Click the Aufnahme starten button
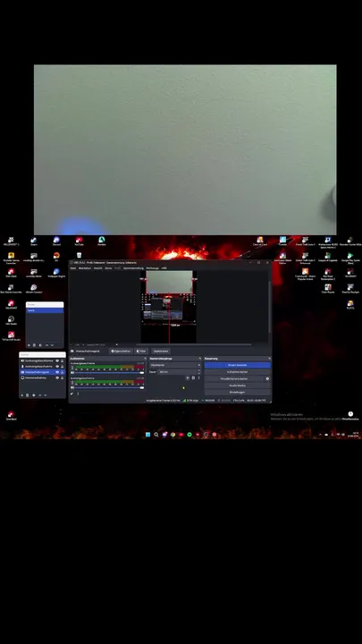The width and height of the screenshot is (362, 644). [237, 372]
